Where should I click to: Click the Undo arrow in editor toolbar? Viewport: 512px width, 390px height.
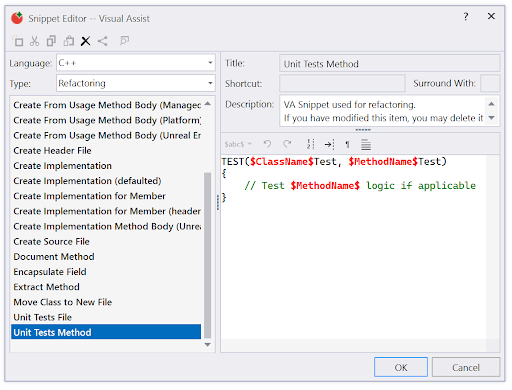coord(267,144)
